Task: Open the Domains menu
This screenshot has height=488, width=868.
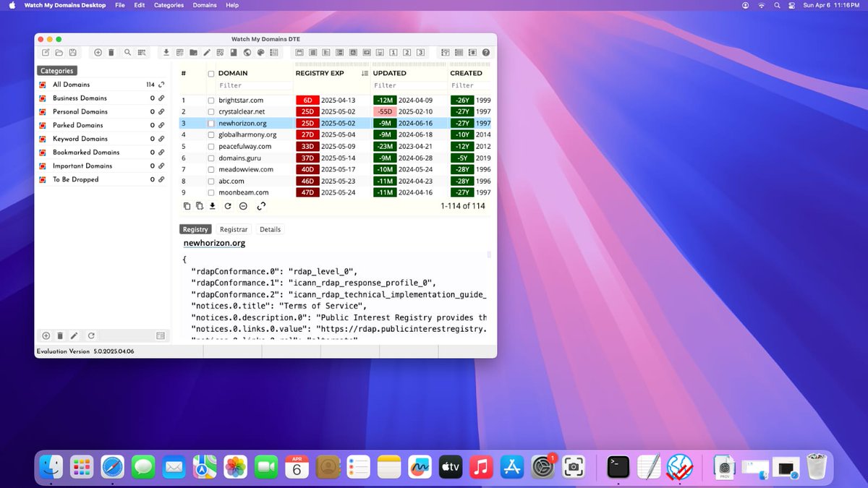Action: 205,5
